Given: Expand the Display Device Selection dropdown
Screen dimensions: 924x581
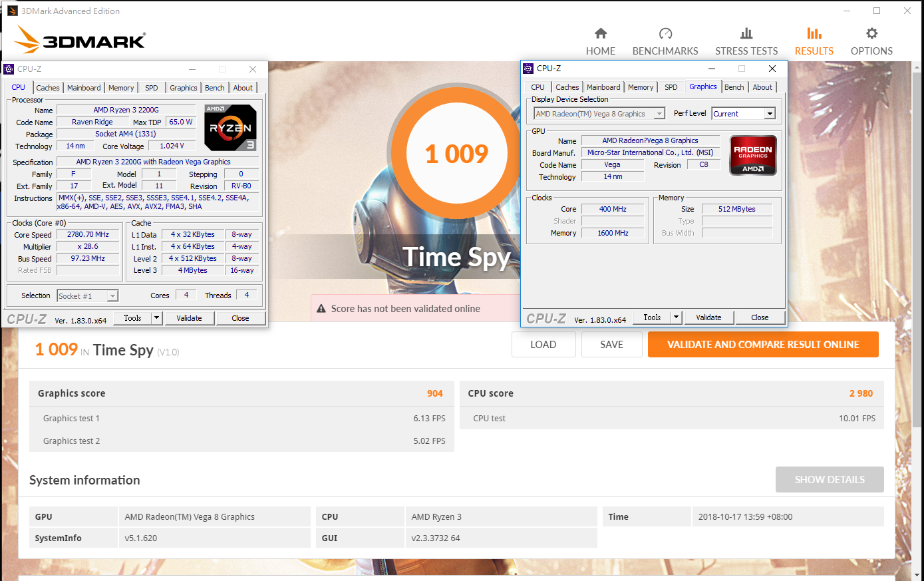Looking at the screenshot, I should 659,114.
